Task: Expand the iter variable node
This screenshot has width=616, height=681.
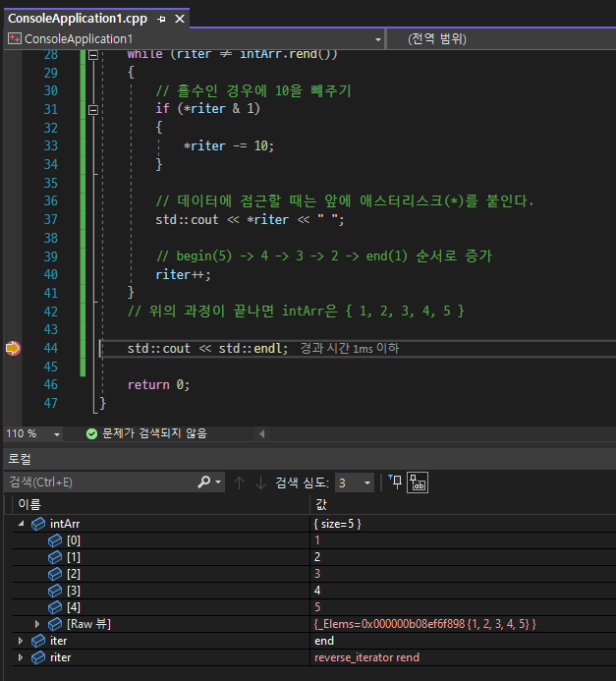Action: [21, 641]
